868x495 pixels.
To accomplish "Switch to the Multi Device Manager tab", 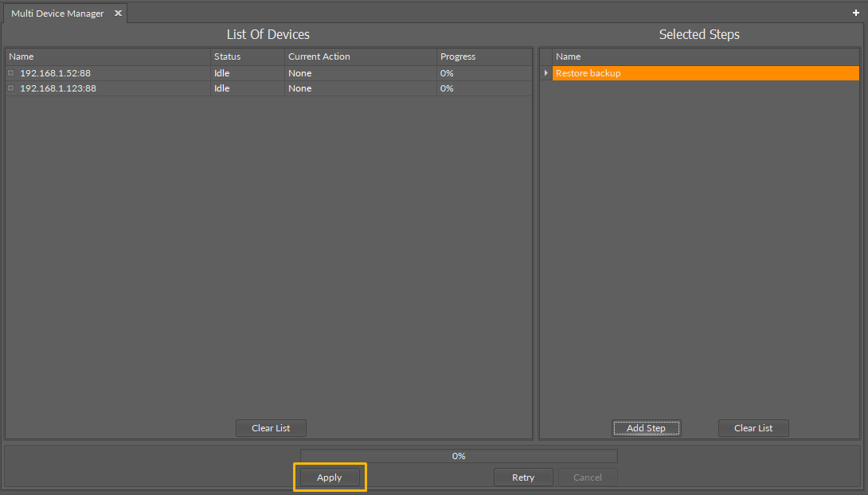I will click(x=56, y=13).
